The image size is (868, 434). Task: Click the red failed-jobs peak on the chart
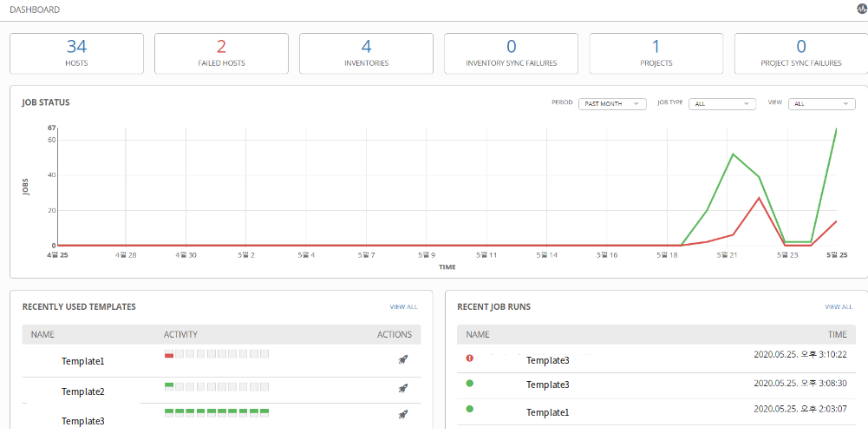point(759,198)
